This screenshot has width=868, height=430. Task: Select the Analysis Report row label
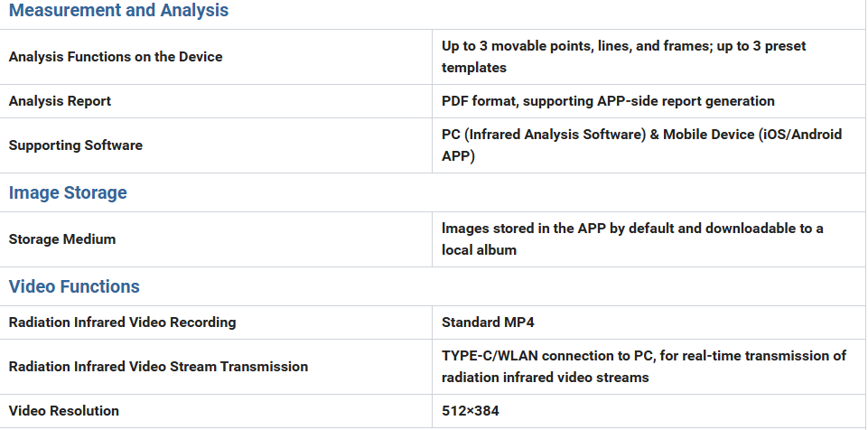click(60, 101)
